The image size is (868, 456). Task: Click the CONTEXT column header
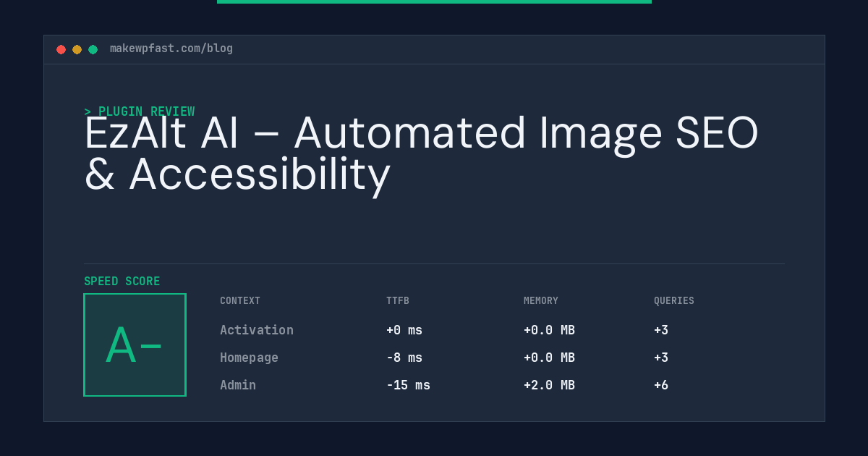click(x=240, y=301)
